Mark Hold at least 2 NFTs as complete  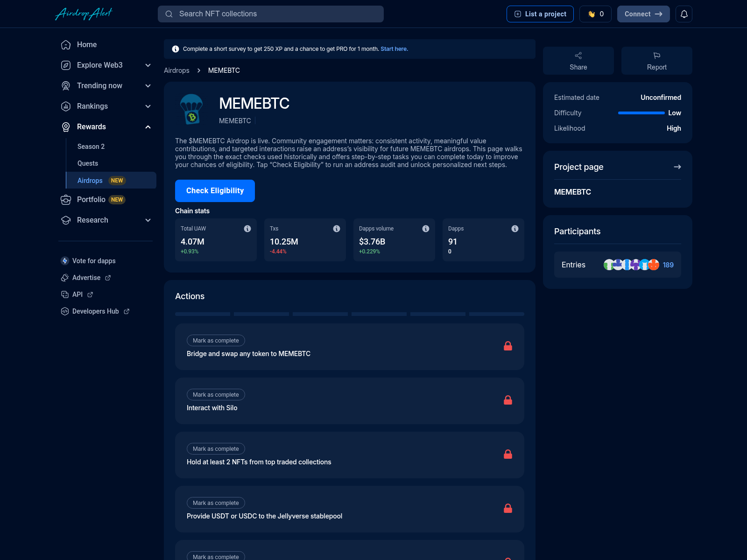pyautogui.click(x=216, y=449)
